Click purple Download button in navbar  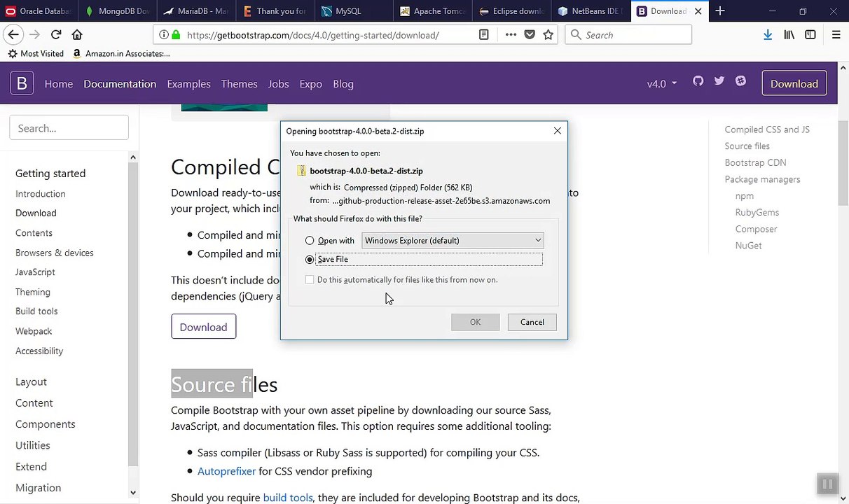pyautogui.click(x=794, y=83)
